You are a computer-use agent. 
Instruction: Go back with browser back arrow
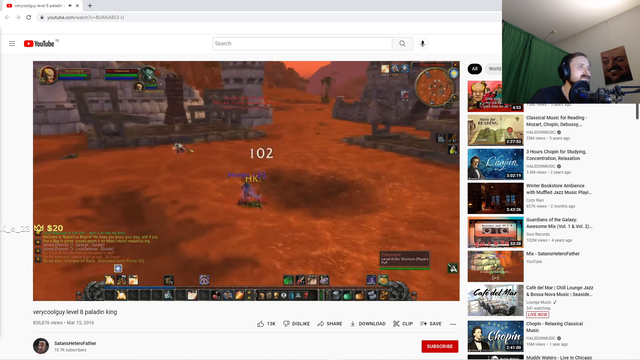click(x=7, y=17)
